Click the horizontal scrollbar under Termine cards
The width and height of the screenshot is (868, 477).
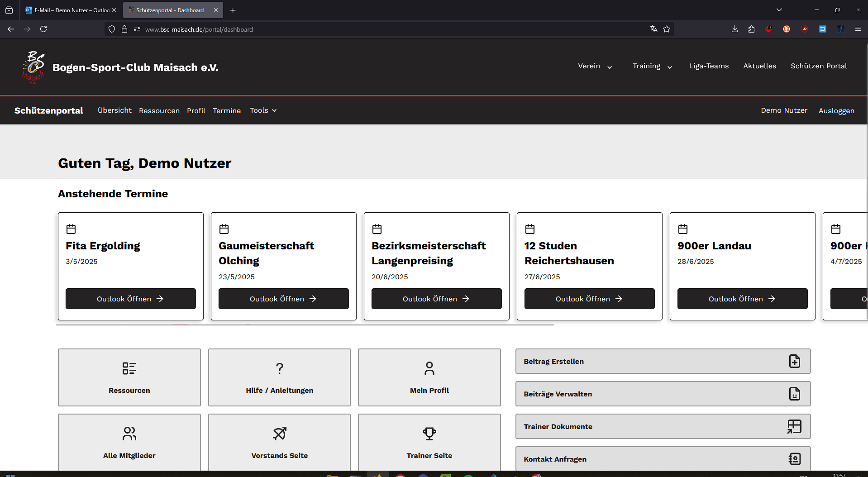click(x=305, y=325)
